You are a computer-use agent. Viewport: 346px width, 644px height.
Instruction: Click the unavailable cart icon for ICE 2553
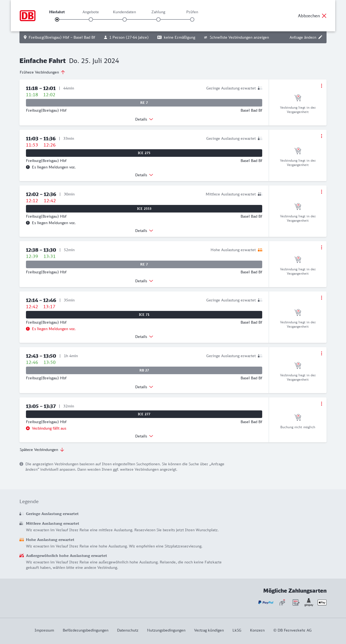point(298,207)
